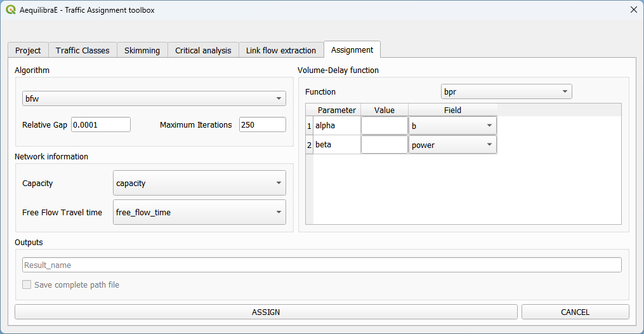Open the Function dropdown showing bpr
644x334 pixels.
click(506, 91)
